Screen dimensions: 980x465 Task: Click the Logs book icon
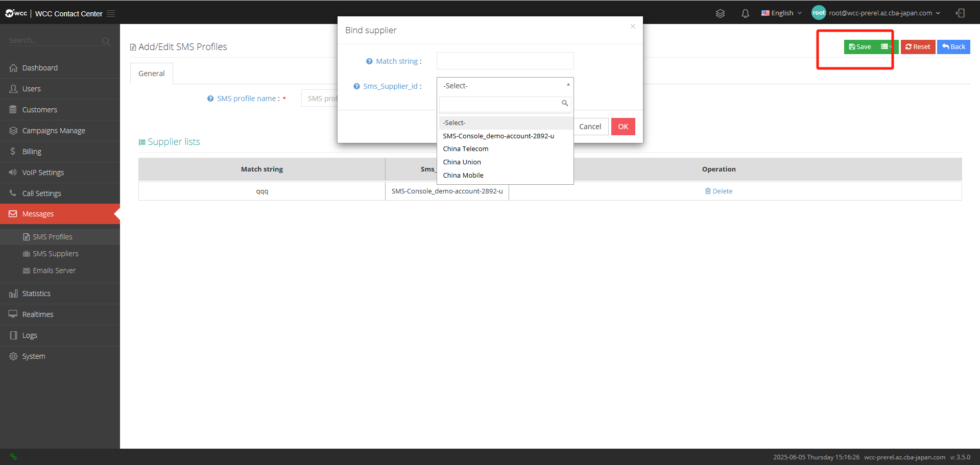tap(13, 335)
